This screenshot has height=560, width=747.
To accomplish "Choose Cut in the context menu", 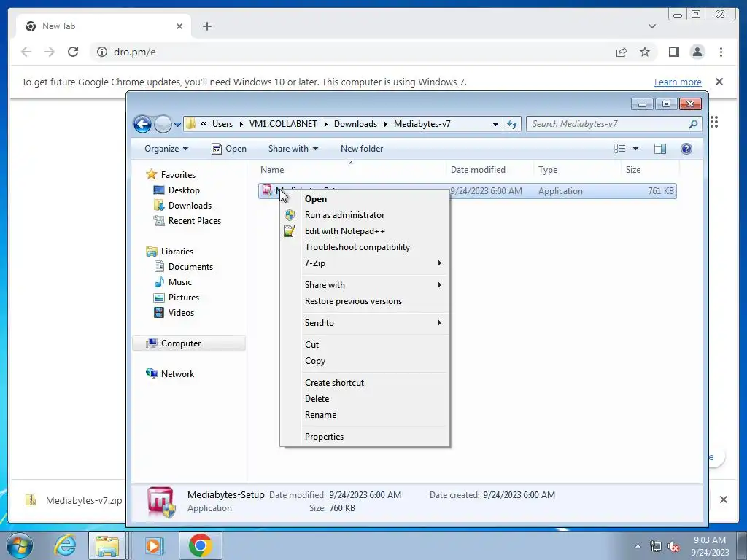I will [x=365, y=345].
